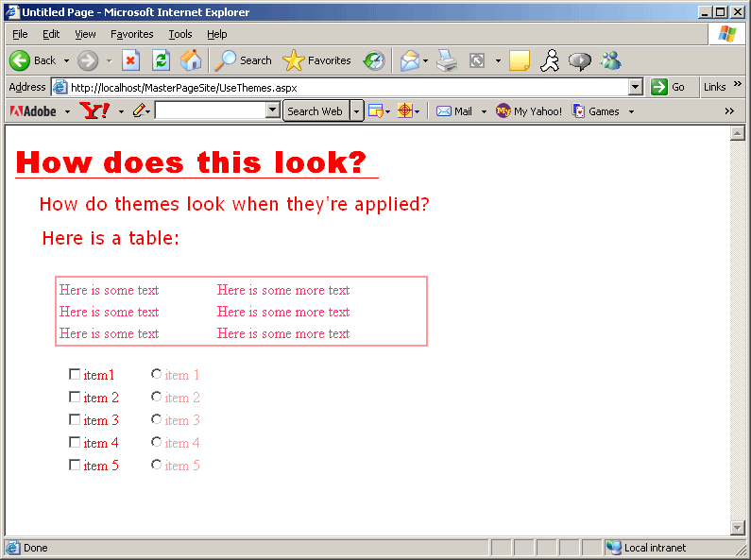Viewport: 751px width, 560px height.
Task: Click the Yahoo! logo icon
Action: tap(94, 111)
